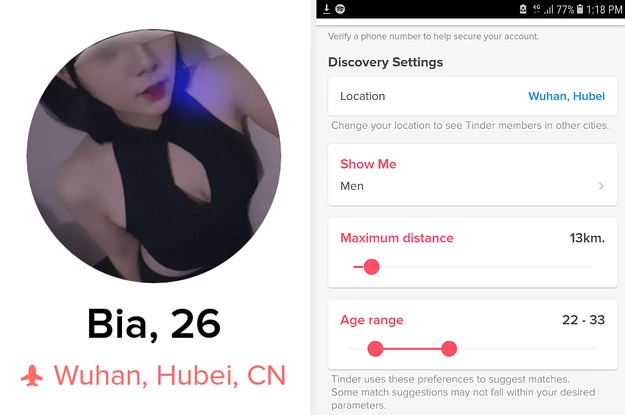
Task: Tap the 1:18 PM clock in status bar
Action: [x=604, y=9]
